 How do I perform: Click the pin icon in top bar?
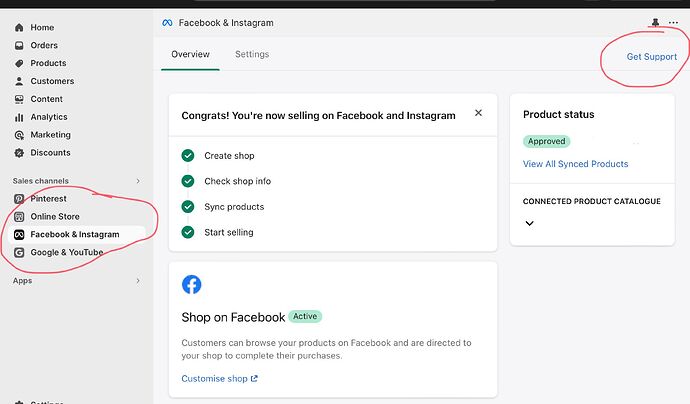[x=655, y=22]
